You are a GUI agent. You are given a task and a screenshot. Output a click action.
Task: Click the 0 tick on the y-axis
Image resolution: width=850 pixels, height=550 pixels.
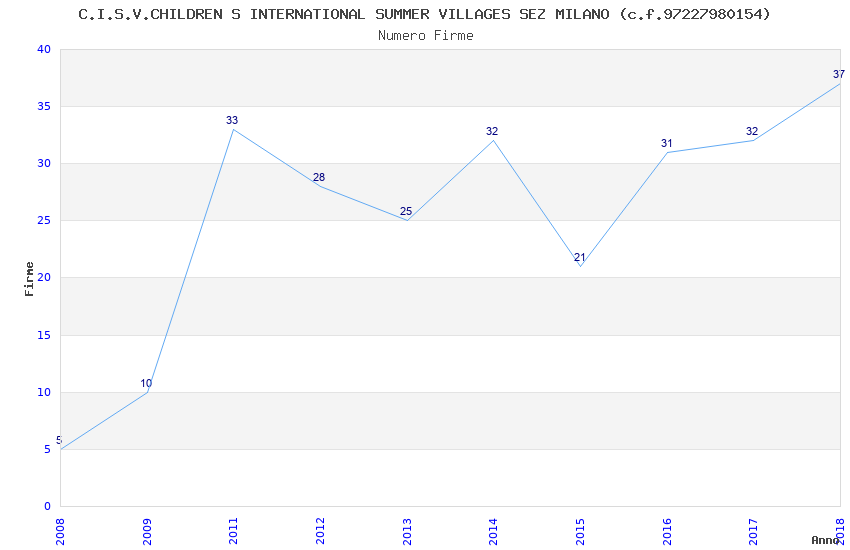pos(46,506)
